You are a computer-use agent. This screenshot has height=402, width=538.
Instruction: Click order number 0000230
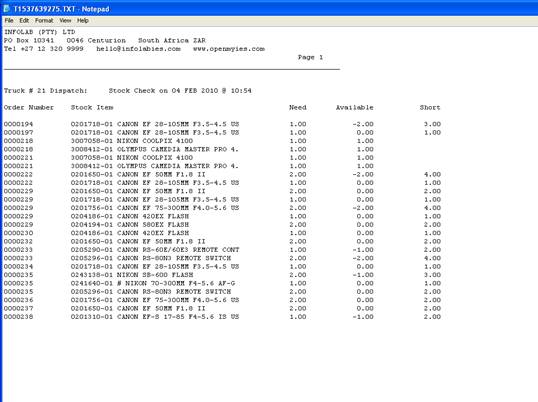pos(19,233)
